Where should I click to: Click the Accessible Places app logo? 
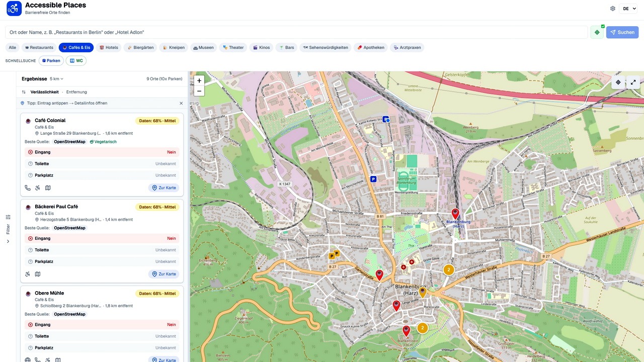pyautogui.click(x=14, y=8)
